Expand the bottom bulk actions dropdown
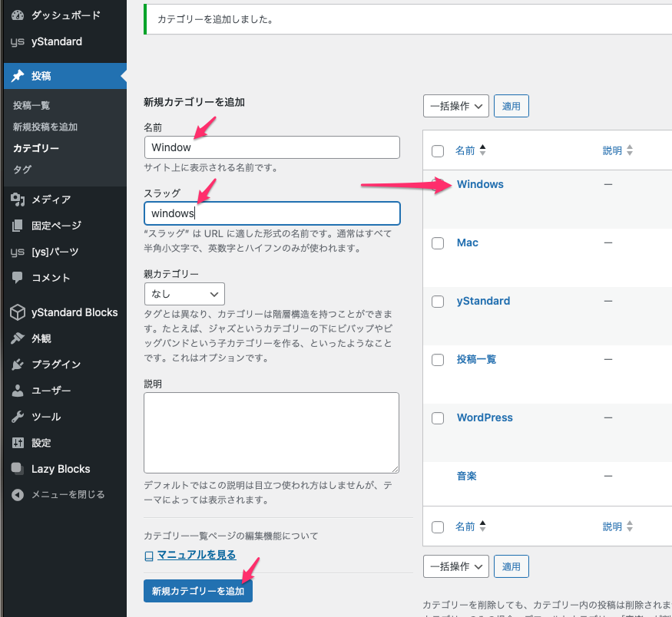Viewport: 672px width, 617px height. [455, 566]
